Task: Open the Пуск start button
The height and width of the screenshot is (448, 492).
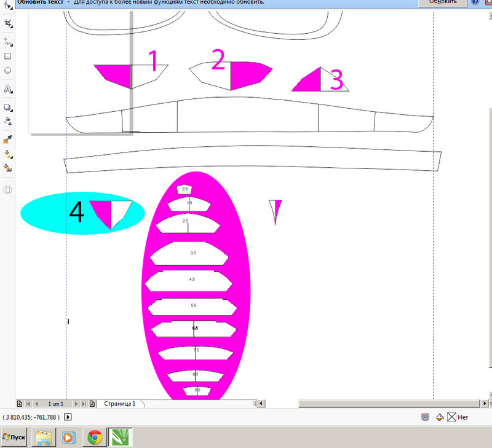Action: click(x=14, y=437)
